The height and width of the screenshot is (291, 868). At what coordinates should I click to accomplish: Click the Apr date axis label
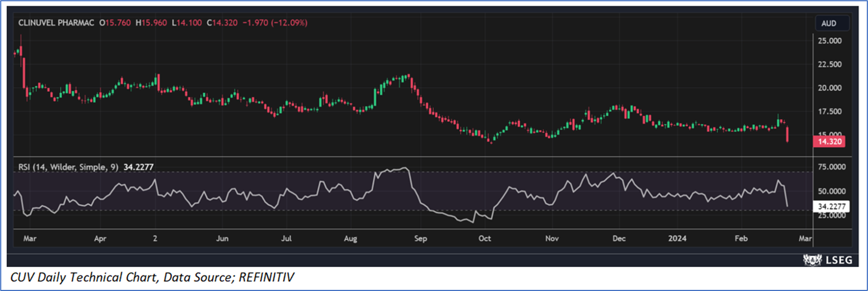(x=100, y=239)
